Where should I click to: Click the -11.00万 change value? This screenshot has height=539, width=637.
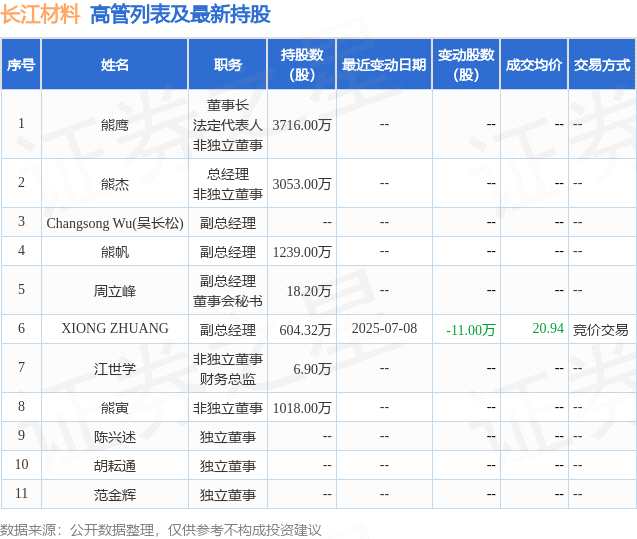(471, 330)
